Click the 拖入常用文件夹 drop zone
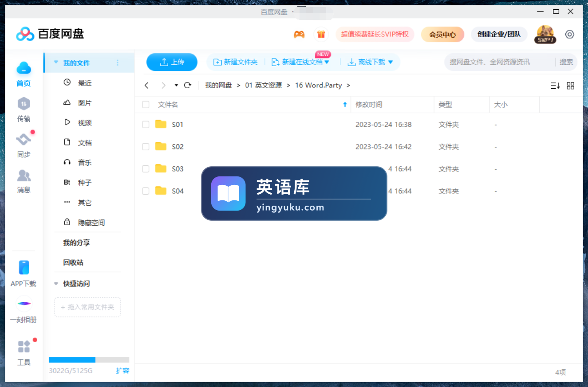Viewport: 588px width, 387px height. [87, 307]
